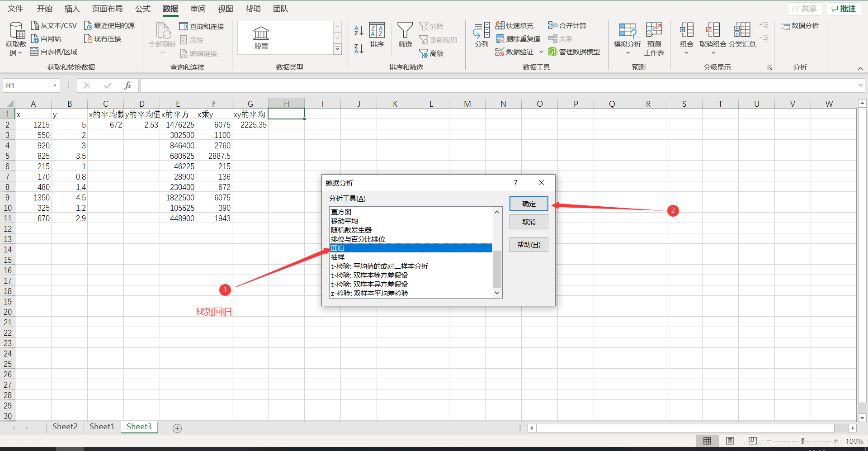This screenshot has height=451, width=868.
Task: Click 帮助(H) button in the dialog
Action: (x=529, y=245)
